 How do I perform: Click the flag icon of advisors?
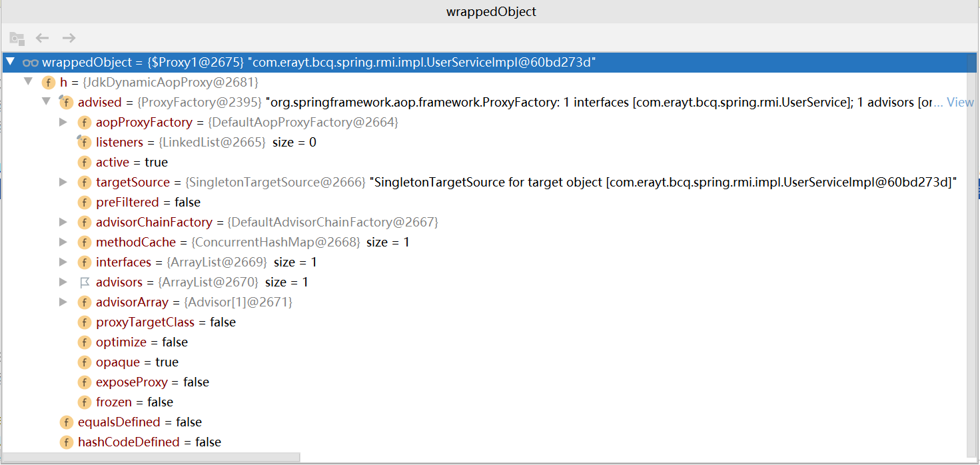click(x=84, y=282)
